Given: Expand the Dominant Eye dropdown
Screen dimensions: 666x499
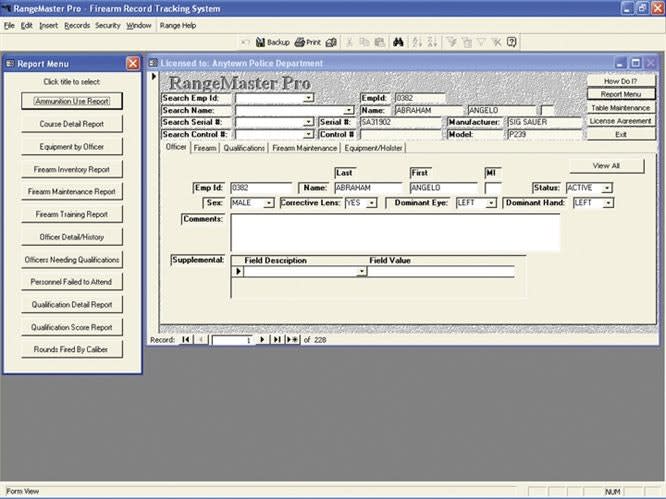Looking at the screenshot, I should (x=491, y=203).
